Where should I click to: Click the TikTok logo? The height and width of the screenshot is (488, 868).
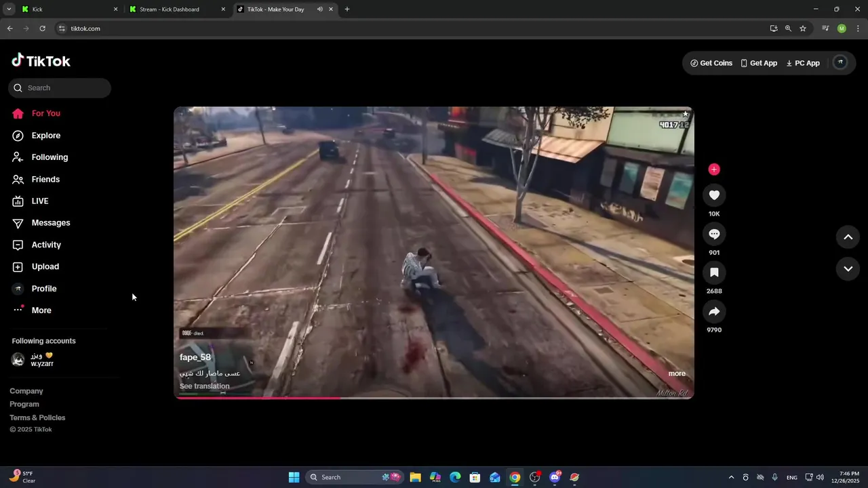point(41,60)
